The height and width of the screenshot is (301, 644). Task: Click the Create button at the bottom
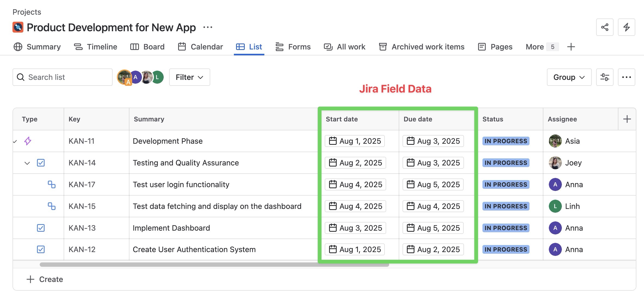(x=44, y=279)
